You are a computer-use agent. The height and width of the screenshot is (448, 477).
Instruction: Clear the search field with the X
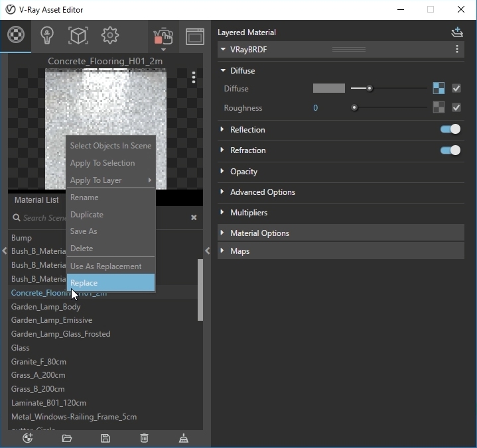tap(194, 217)
